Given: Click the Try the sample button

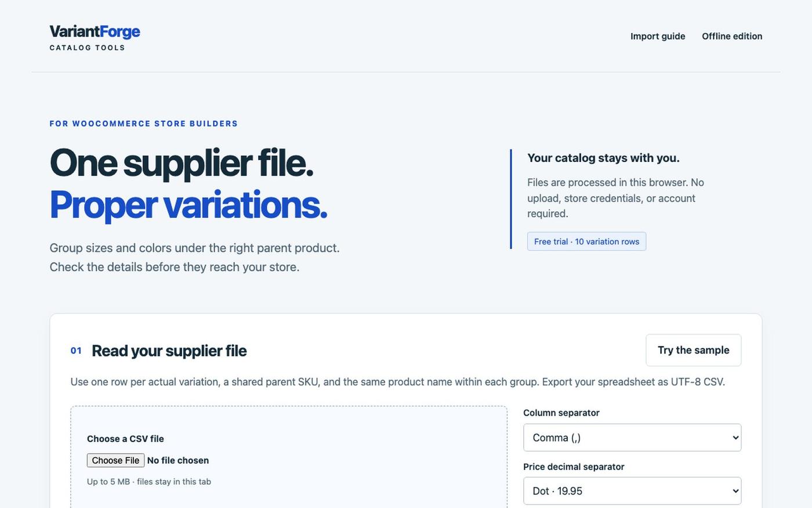Looking at the screenshot, I should pos(694,350).
